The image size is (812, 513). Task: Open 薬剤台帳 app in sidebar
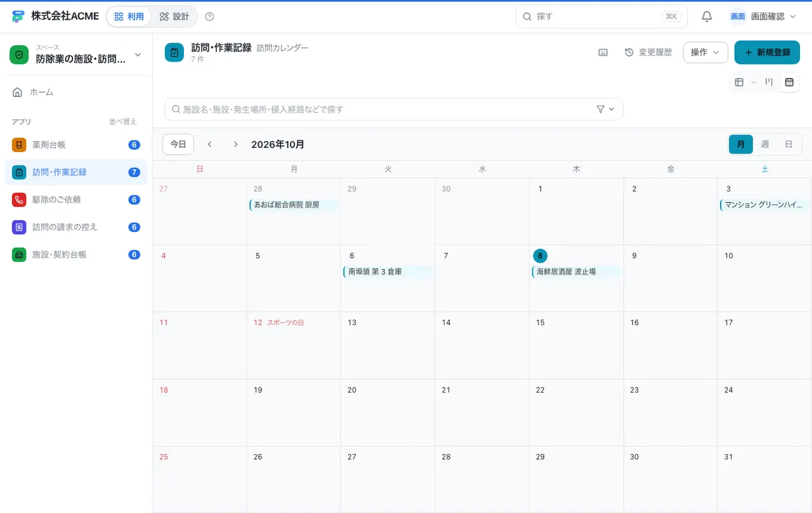pos(76,145)
